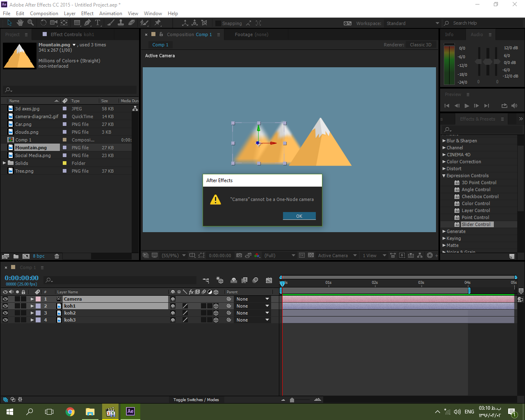
Task: Open the magnification ratio dropdown
Action: click(x=173, y=255)
